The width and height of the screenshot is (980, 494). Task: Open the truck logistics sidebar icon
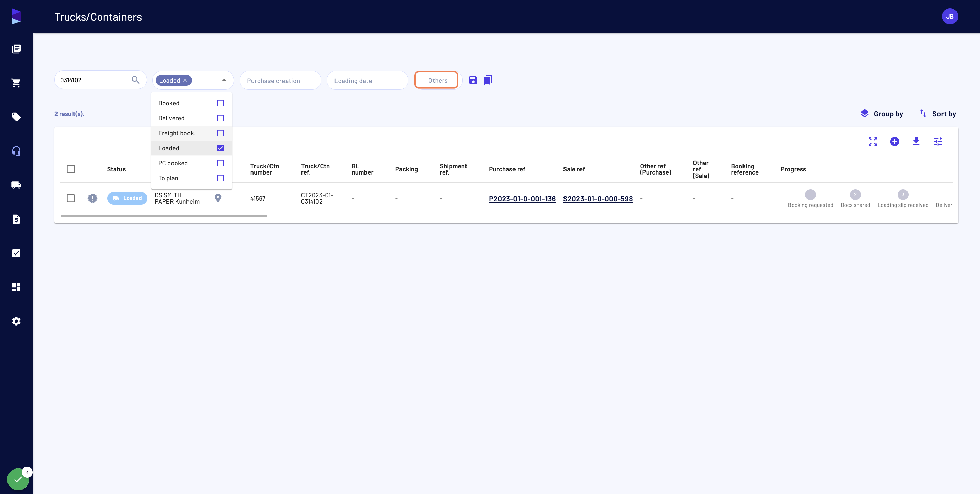click(x=16, y=185)
